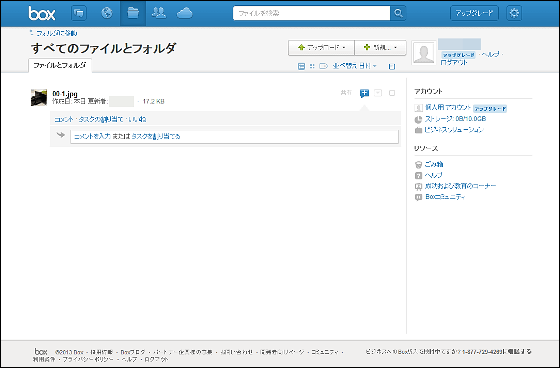Click the blue comment bubble for 001.jpg

point(364,93)
